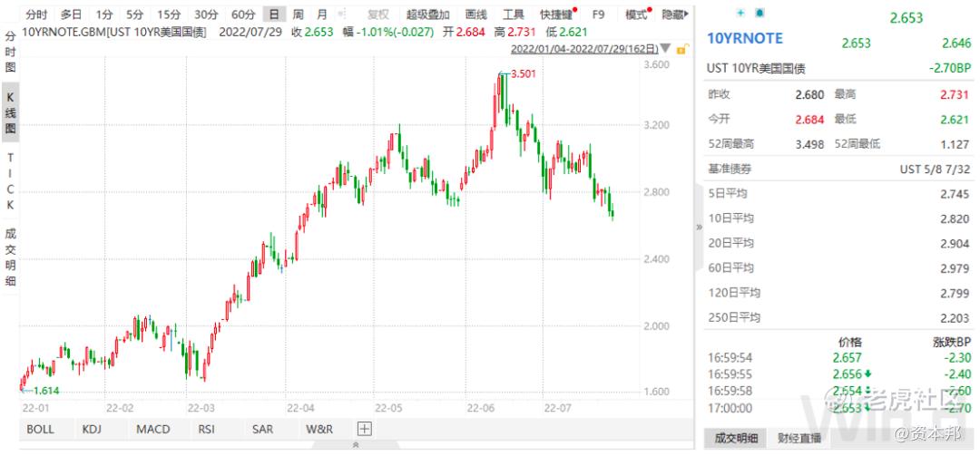Enable the MACD indicator
The width and height of the screenshot is (980, 456).
click(153, 429)
